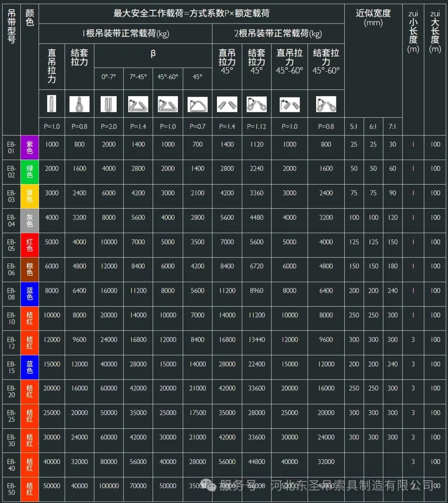Click the two-sling choker icon above P=1.12
This screenshot has height=503, width=448.
click(256, 104)
